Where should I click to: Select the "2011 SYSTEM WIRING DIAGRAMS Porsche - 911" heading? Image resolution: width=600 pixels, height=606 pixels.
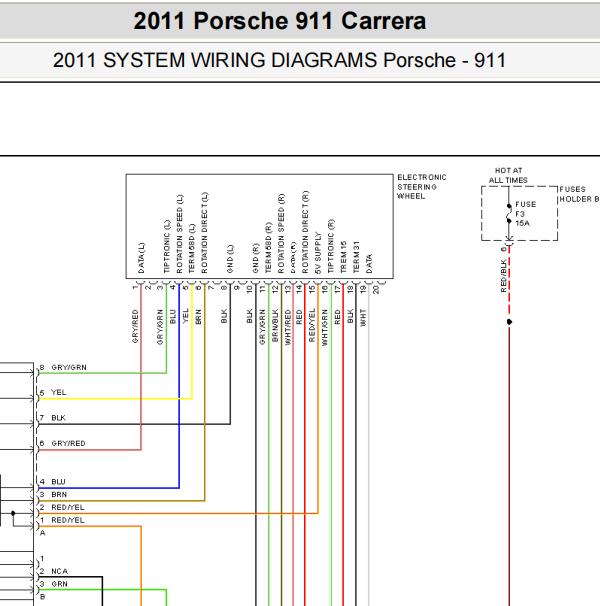[279, 60]
